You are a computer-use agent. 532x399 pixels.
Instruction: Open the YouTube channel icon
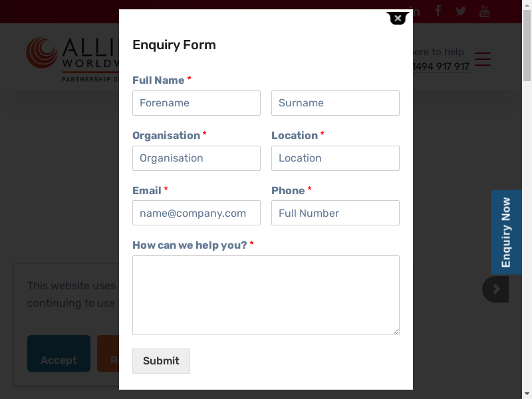coord(484,11)
